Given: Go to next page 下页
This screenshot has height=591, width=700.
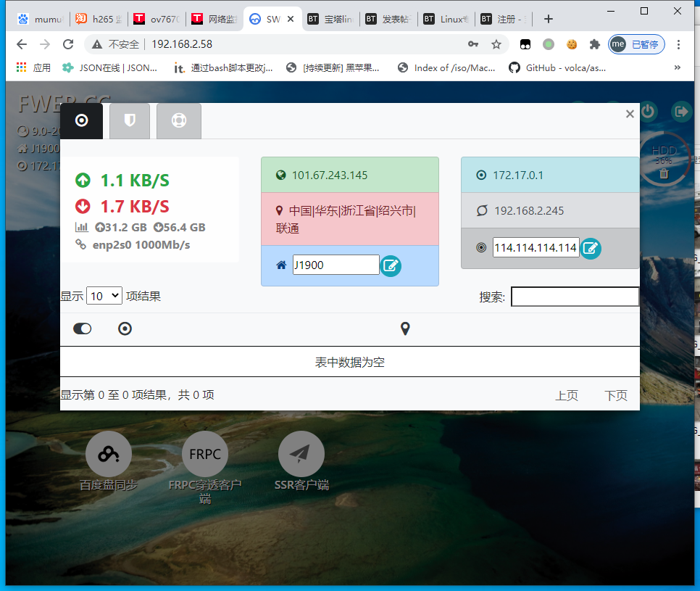Looking at the screenshot, I should pos(616,395).
